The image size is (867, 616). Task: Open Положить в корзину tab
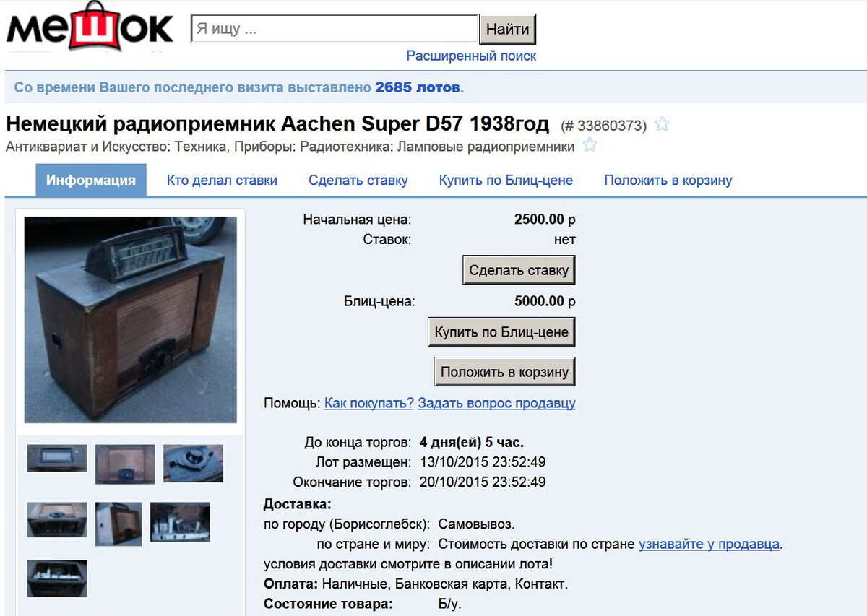pos(668,181)
